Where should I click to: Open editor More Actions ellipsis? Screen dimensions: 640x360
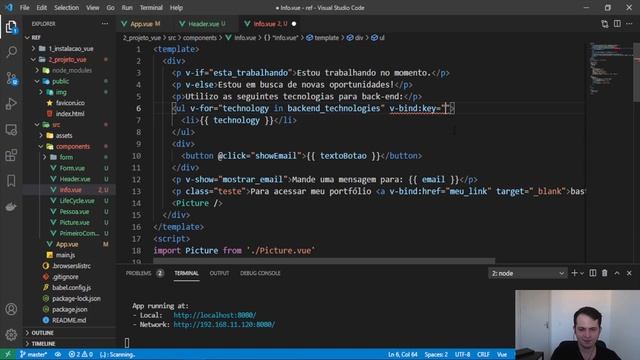click(629, 24)
